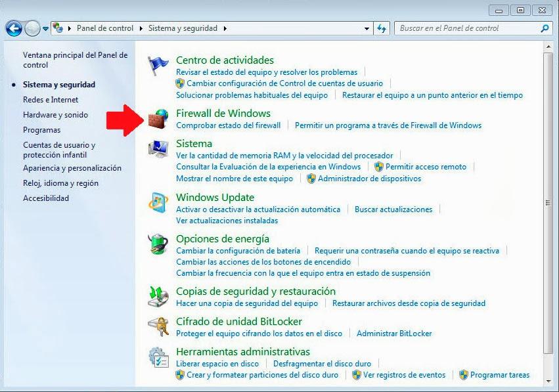Expand the Sistema y seguridad breadcrumb chevron
Screen dimensions: 559x392
[224, 28]
